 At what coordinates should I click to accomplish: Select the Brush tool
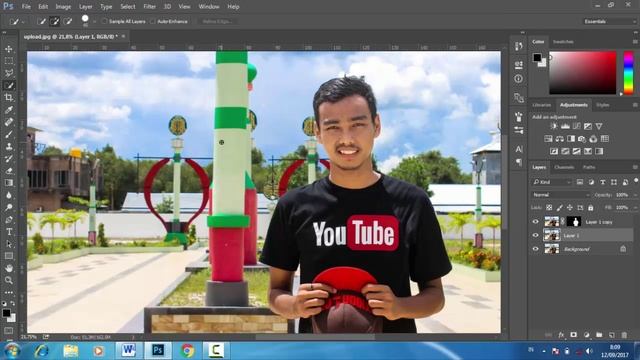[x=9, y=134]
